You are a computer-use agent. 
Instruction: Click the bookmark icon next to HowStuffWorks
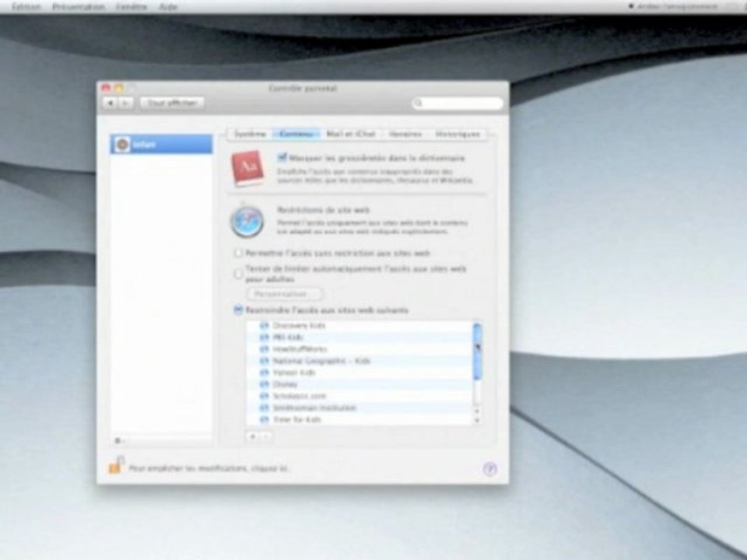click(264, 349)
